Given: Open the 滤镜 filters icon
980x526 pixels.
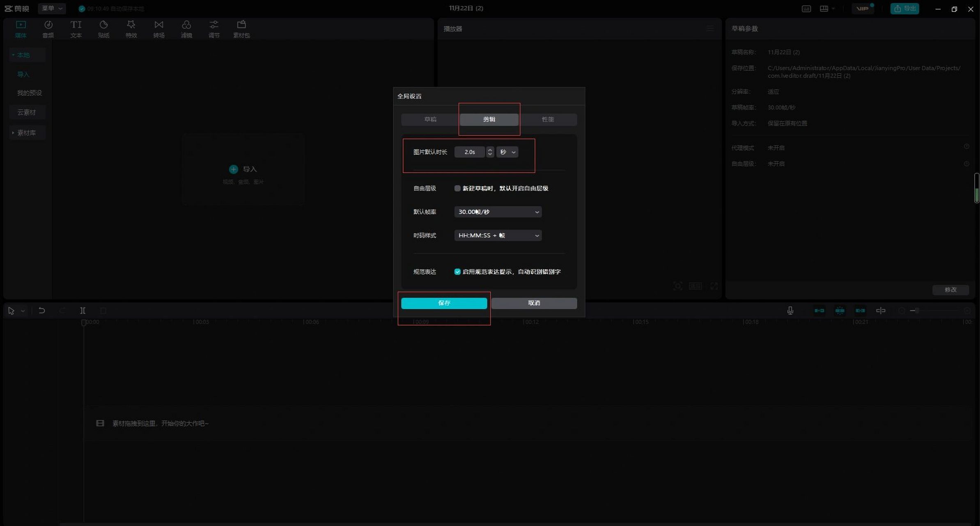Looking at the screenshot, I should pyautogui.click(x=186, y=29).
